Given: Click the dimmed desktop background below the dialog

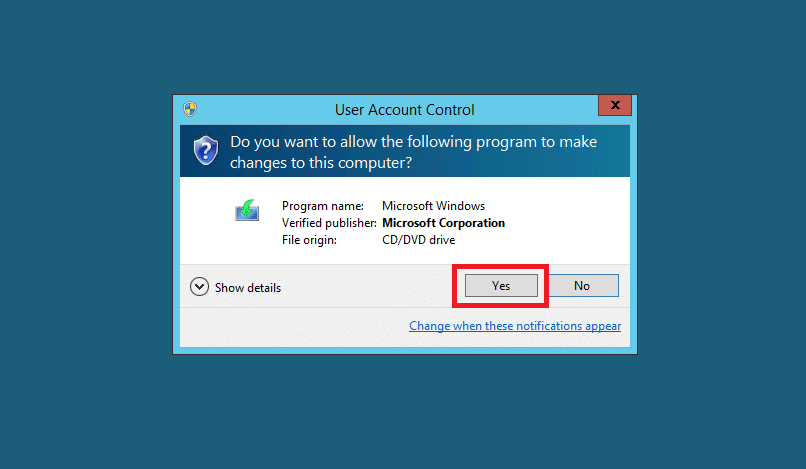Looking at the screenshot, I should [x=403, y=411].
